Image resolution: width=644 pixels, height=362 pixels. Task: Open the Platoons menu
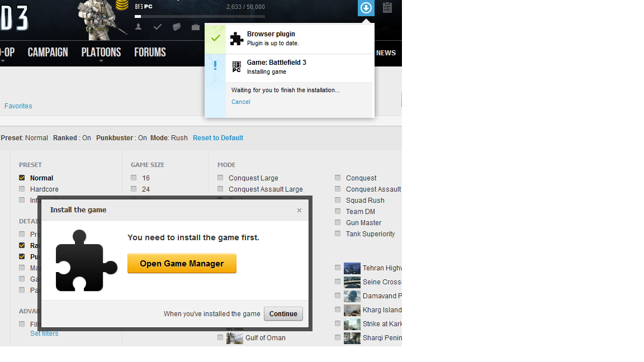(101, 53)
